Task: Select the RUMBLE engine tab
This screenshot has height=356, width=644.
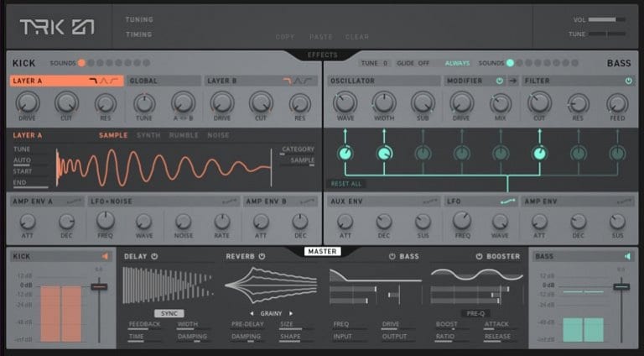Action: [184, 135]
